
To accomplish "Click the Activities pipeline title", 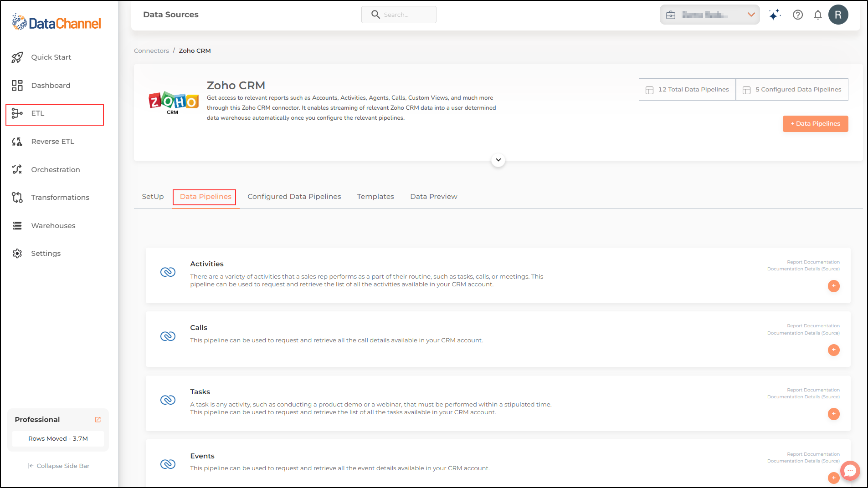I will [207, 264].
